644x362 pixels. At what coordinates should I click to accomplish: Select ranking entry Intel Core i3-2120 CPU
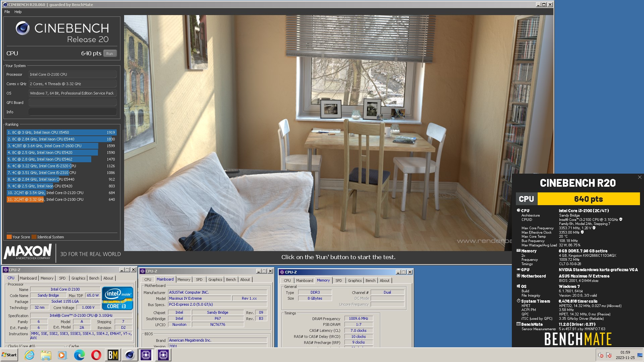62,193
